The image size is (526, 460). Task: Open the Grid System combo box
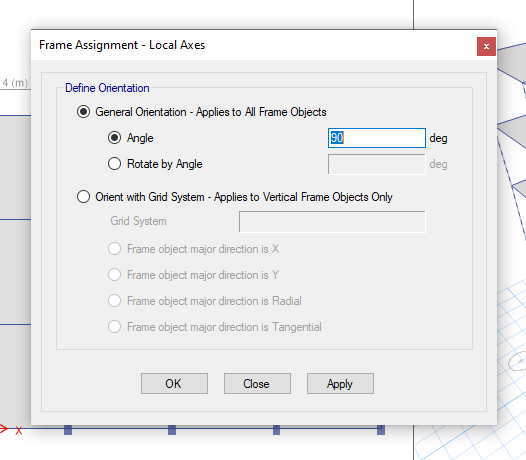click(332, 221)
